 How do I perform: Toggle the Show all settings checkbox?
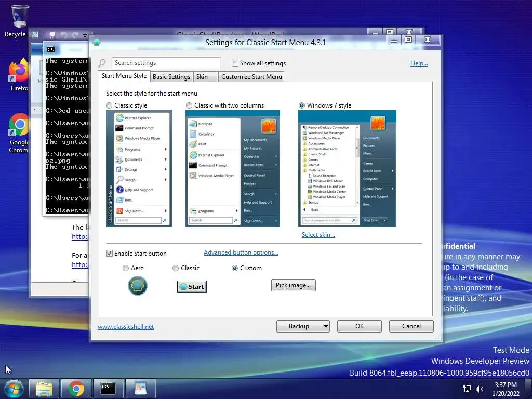235,63
